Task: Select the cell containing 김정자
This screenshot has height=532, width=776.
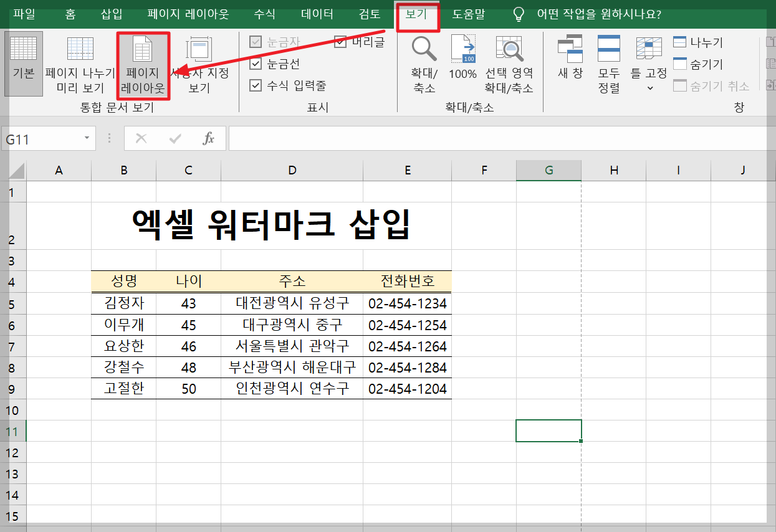Action: tap(123, 303)
